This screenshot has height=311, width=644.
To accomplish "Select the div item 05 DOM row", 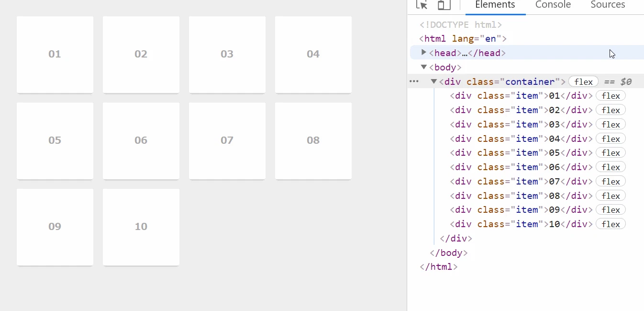I will [x=522, y=153].
